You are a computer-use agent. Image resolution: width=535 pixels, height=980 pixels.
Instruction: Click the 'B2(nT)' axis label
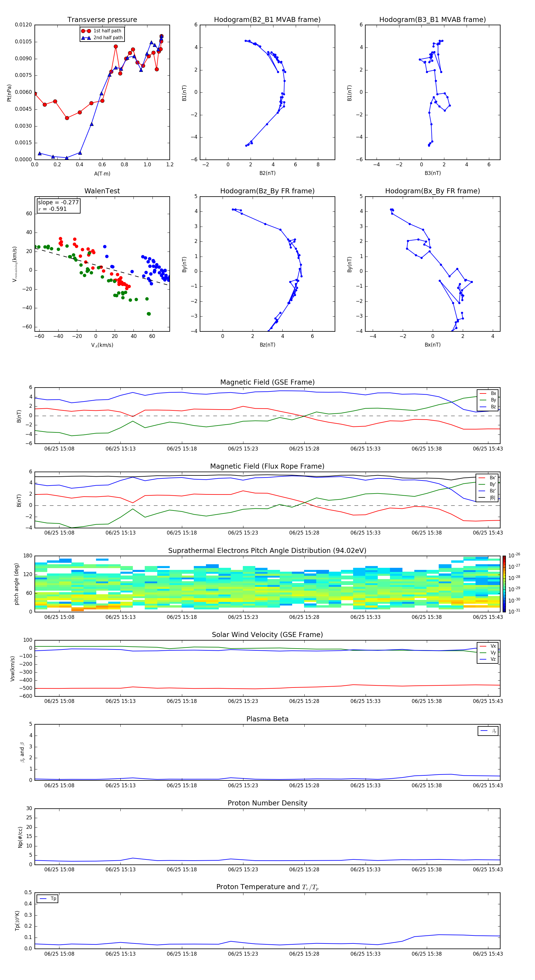coord(267,173)
